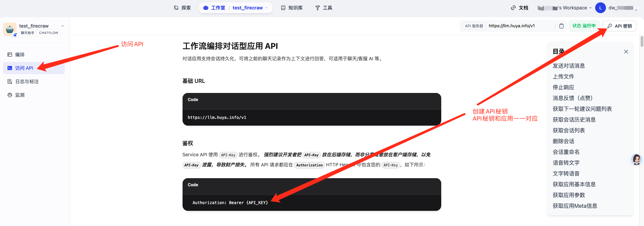Open 文档 documentation link

519,8
